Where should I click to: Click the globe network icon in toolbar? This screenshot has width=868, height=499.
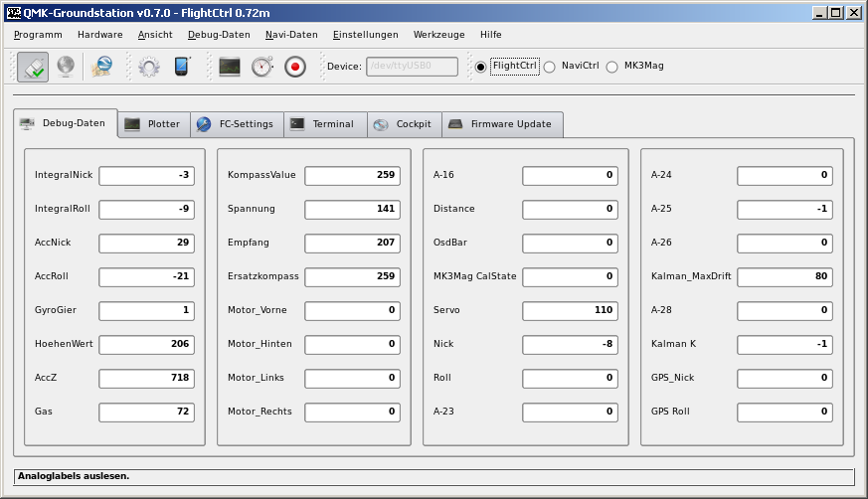(65, 67)
